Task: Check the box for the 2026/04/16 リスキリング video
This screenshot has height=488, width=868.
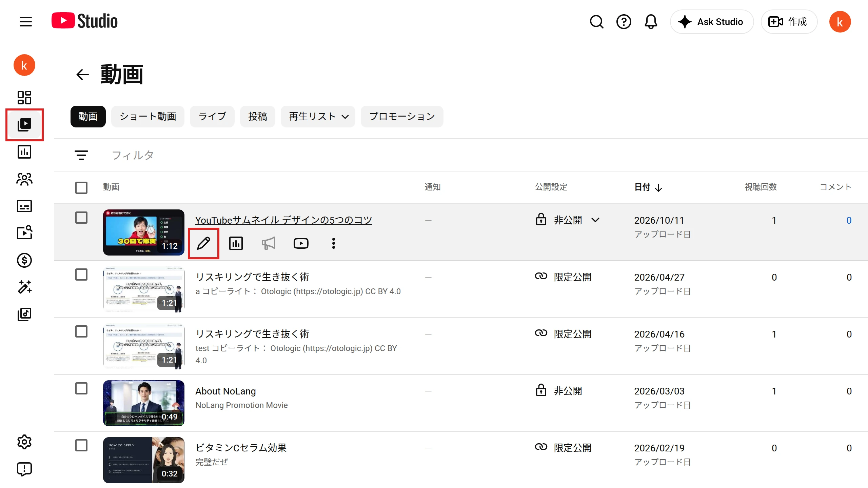Action: 81,331
